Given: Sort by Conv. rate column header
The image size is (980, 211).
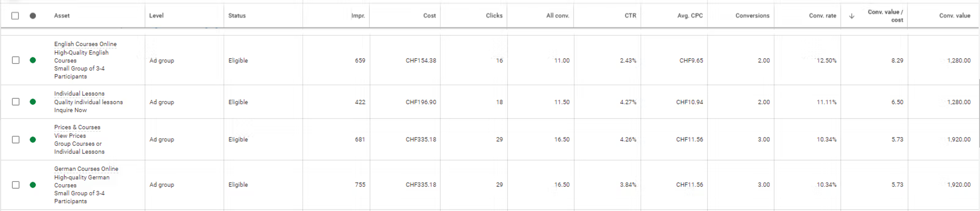Looking at the screenshot, I should 822,16.
